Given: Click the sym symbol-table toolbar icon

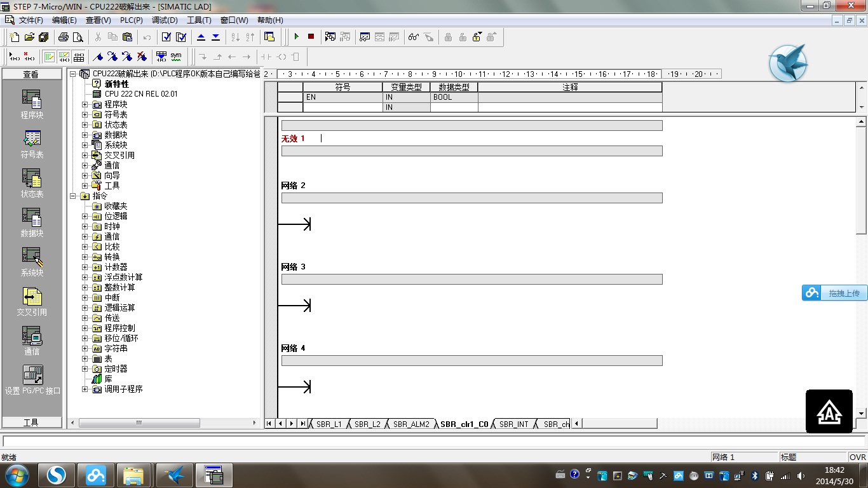Looking at the screenshot, I should 176,57.
